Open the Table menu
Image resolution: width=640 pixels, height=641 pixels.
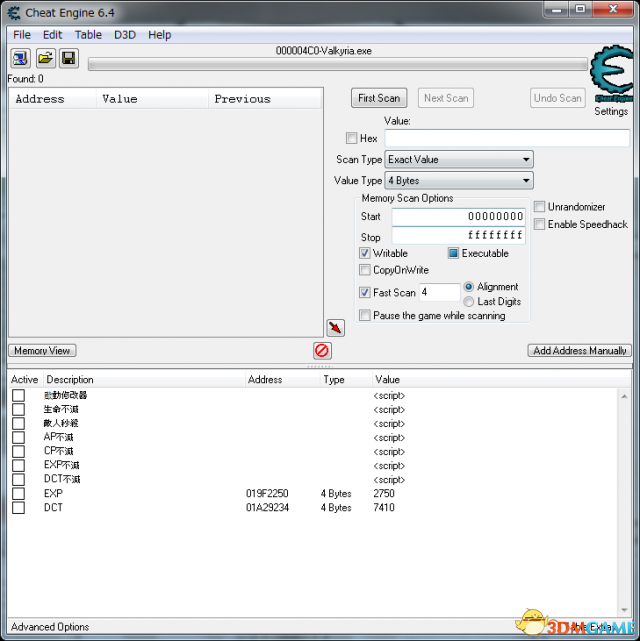pyautogui.click(x=88, y=35)
